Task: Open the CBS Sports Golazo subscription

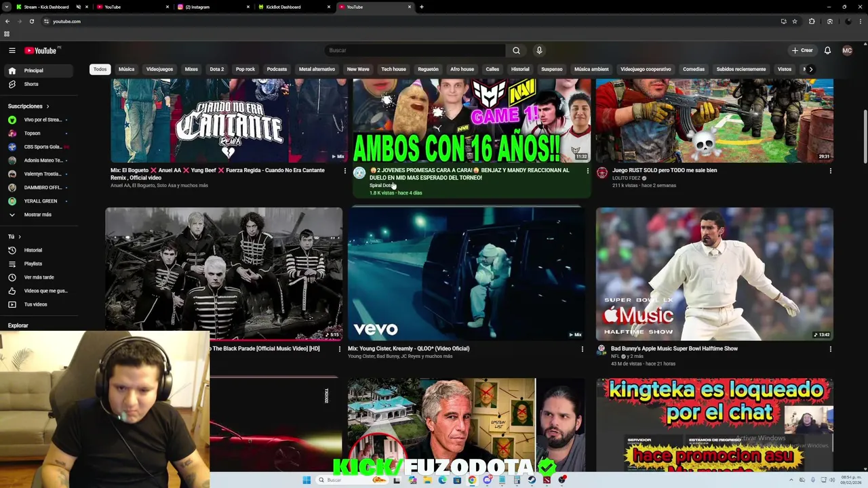Action: 39,147
